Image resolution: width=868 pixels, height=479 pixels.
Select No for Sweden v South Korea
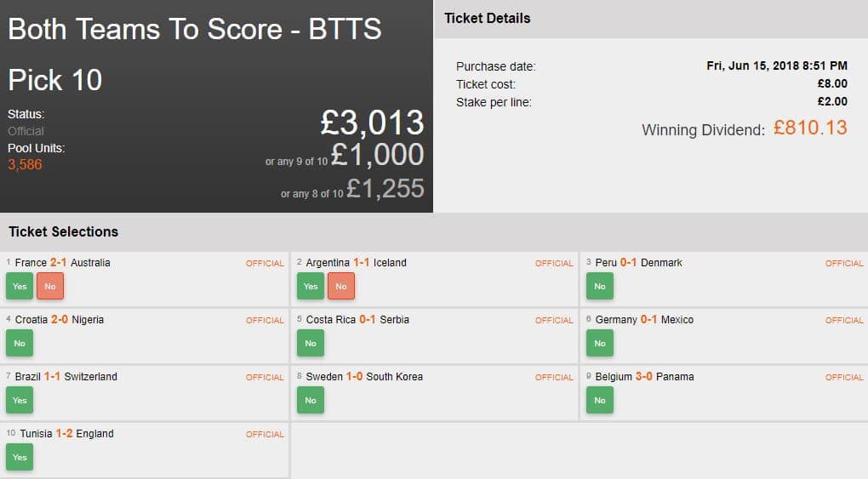[311, 401]
